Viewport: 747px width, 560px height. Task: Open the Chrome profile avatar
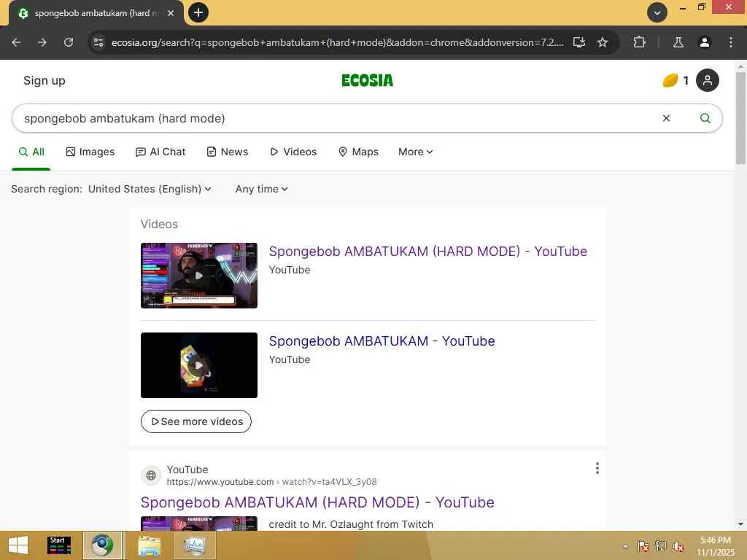coord(705,42)
